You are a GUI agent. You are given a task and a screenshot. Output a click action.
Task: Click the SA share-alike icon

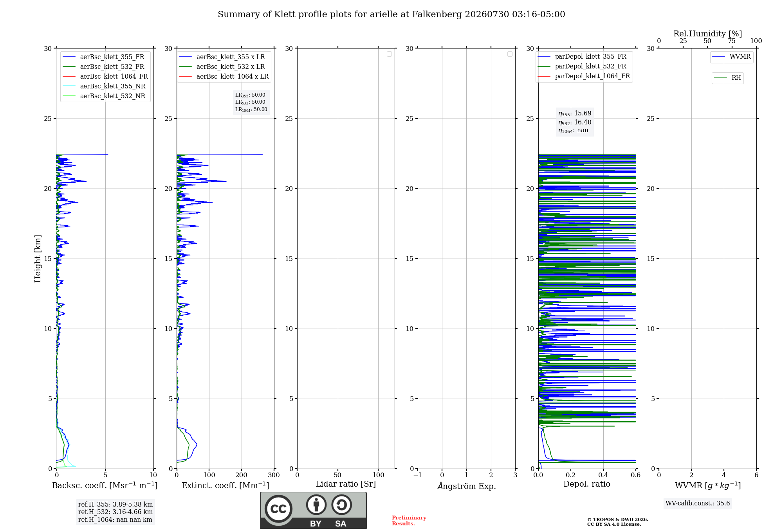(341, 505)
